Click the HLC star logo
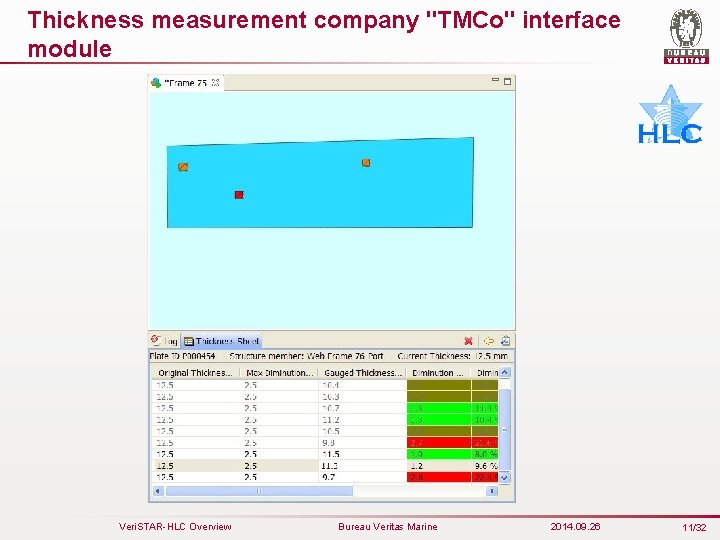This screenshot has width=720, height=540. click(670, 115)
